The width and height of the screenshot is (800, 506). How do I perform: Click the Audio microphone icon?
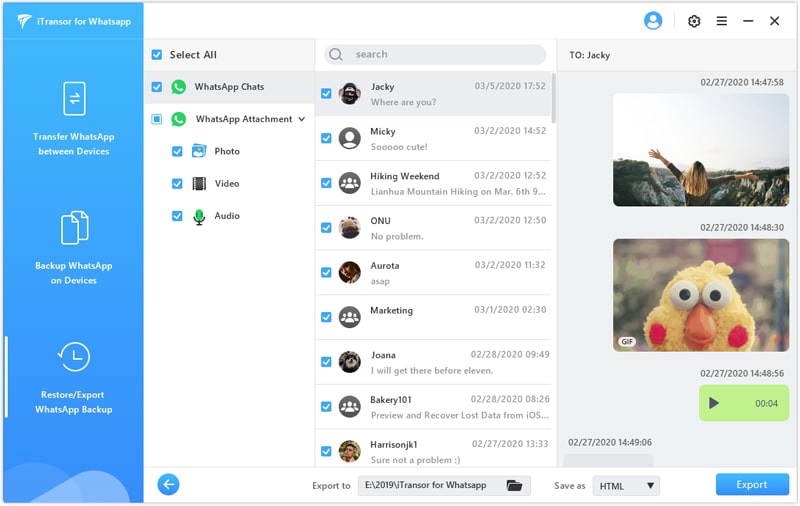click(199, 217)
